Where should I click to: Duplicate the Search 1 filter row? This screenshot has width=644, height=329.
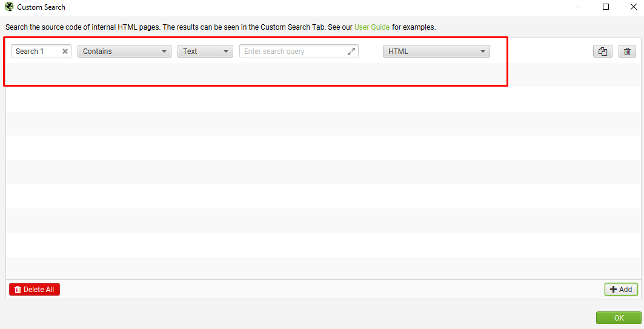(x=603, y=52)
